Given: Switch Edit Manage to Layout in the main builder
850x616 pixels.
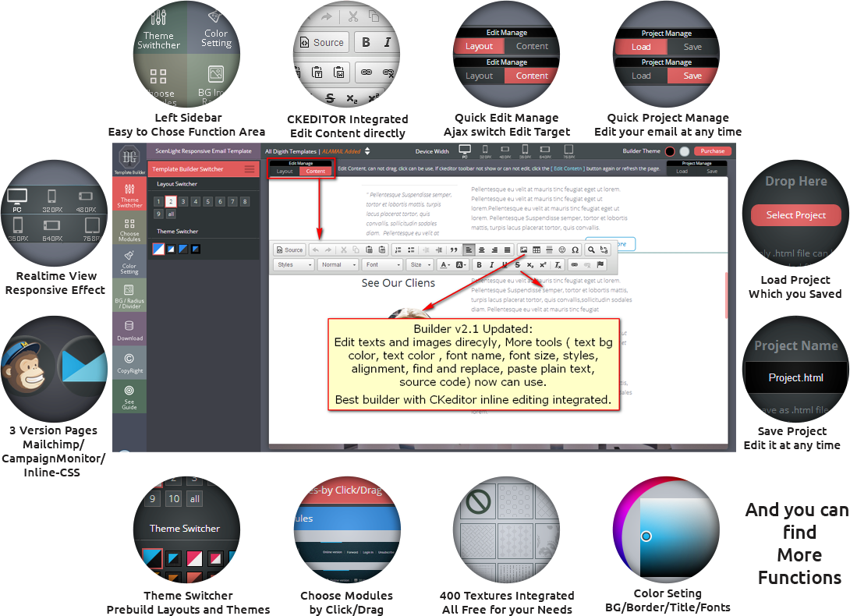Looking at the screenshot, I should coord(285,171).
